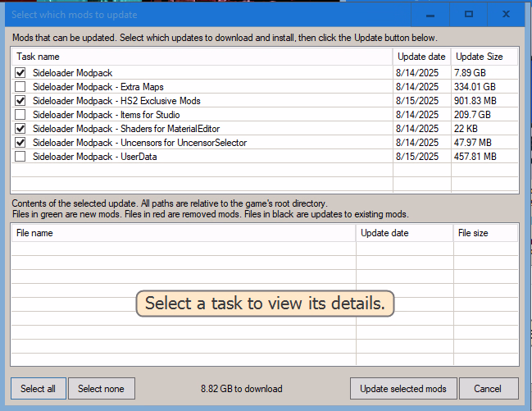The image size is (532, 411).
Task: Enable the Extra Maps modpack checkbox
Action: [20, 87]
